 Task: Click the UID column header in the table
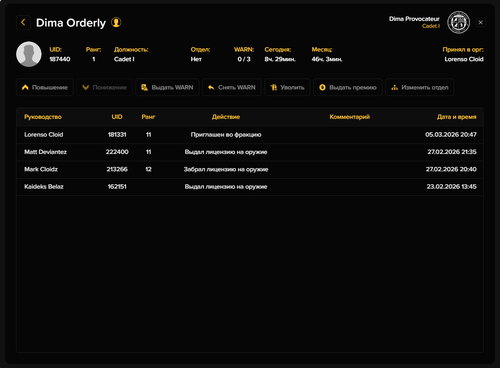click(117, 117)
